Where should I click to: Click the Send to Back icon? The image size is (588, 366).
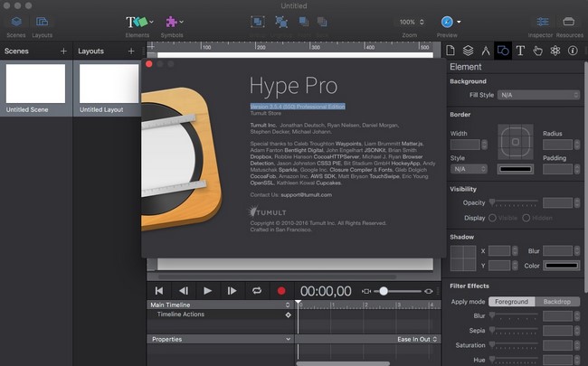click(x=322, y=22)
